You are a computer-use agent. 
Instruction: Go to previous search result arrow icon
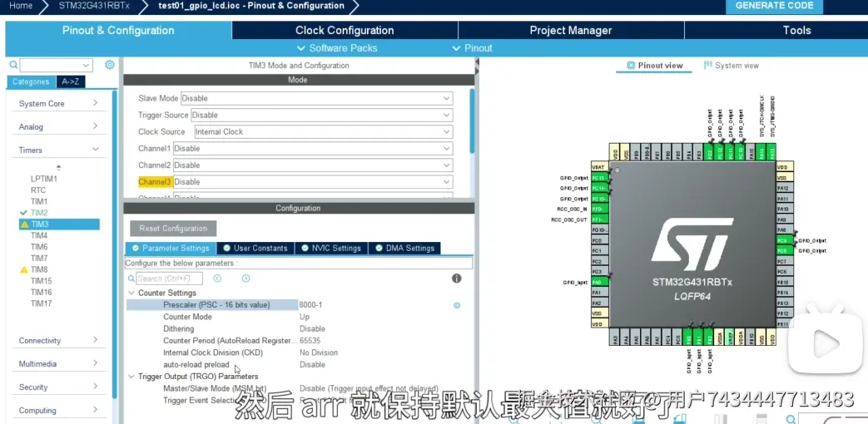click(x=217, y=279)
